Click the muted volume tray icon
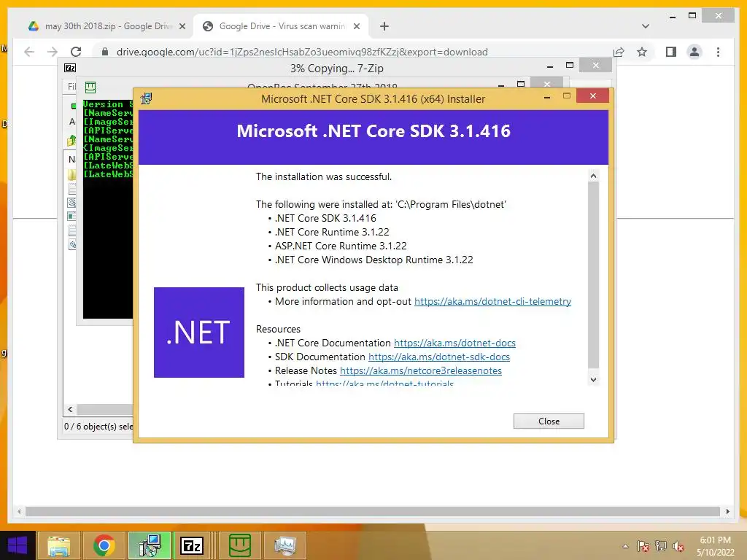The height and width of the screenshot is (560, 747). [678, 546]
